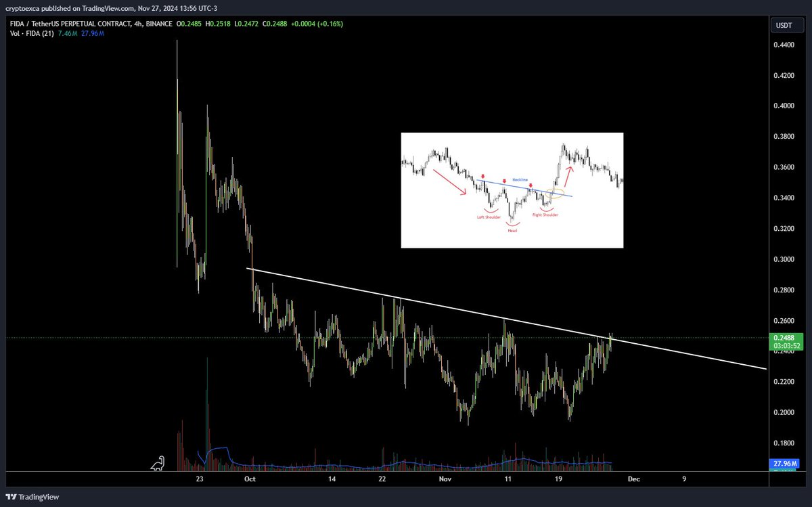Open the time axis at the Dec label
Screen dimensions: 812x507
coord(633,479)
